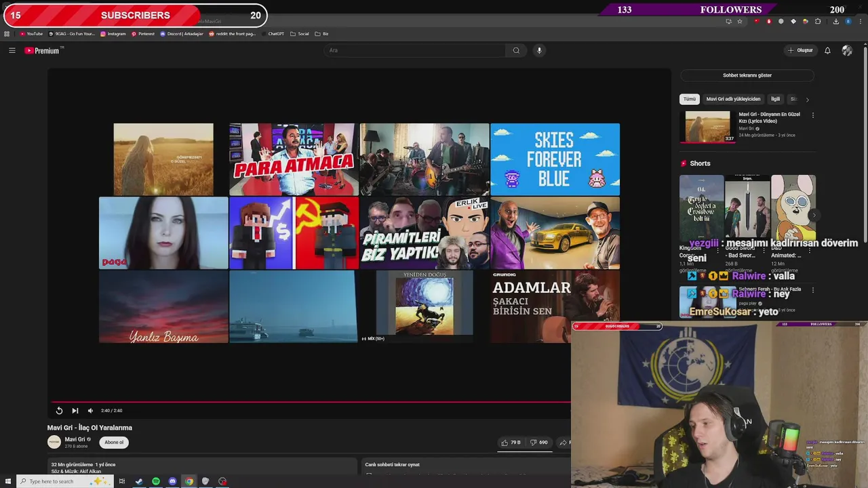Viewport: 868px width, 488px height.
Task: Click the search magnifier button
Action: [516, 50]
